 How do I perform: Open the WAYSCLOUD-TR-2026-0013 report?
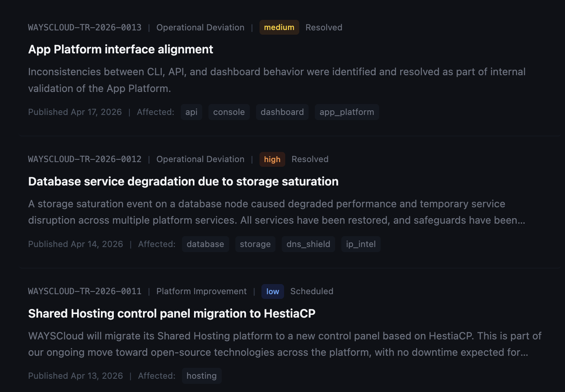(85, 27)
